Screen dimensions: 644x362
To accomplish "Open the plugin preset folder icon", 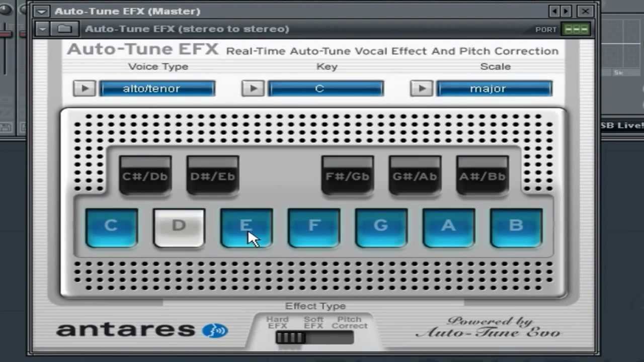I will pos(64,29).
